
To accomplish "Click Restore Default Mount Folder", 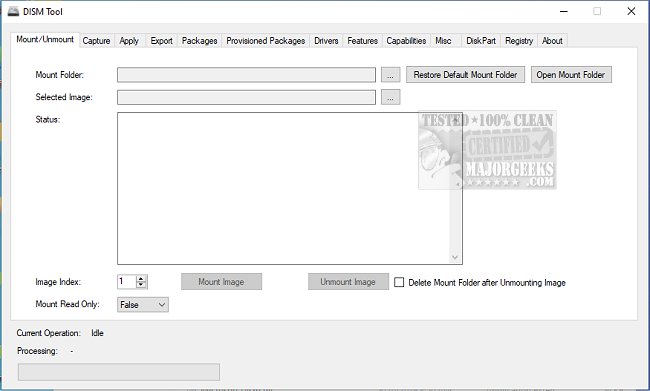I will coord(465,75).
